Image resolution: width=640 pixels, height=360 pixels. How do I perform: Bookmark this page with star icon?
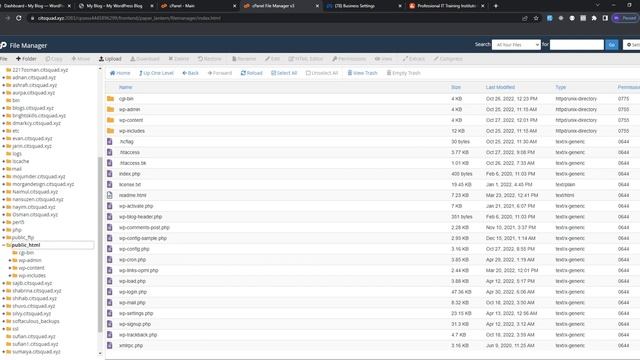pos(536,18)
